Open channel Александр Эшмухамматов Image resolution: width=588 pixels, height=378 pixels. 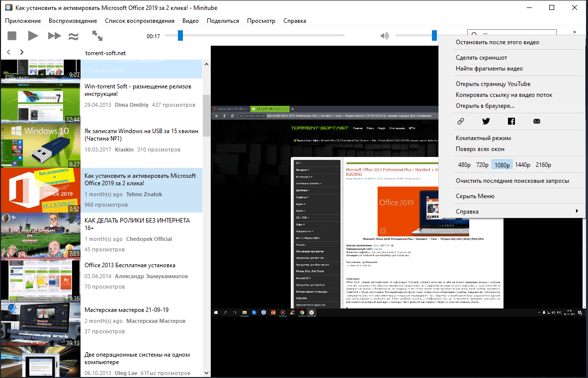click(151, 277)
